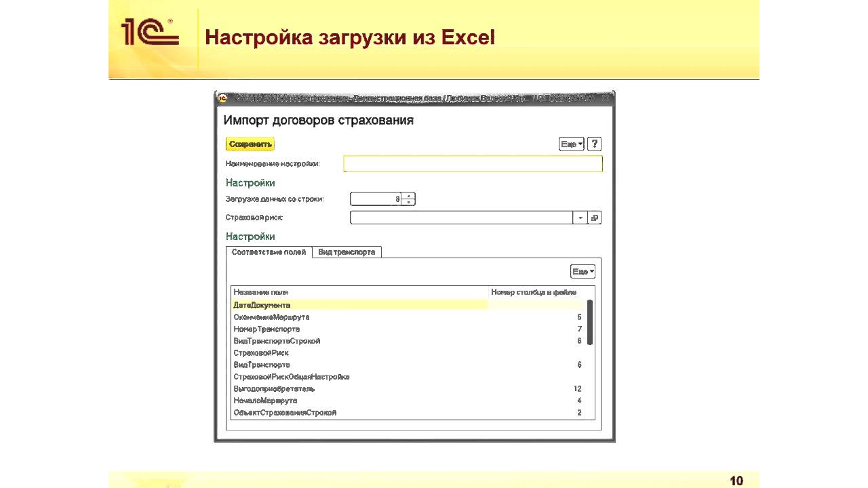
Task: Click the table's vertical scrollbar
Action: [x=590, y=323]
